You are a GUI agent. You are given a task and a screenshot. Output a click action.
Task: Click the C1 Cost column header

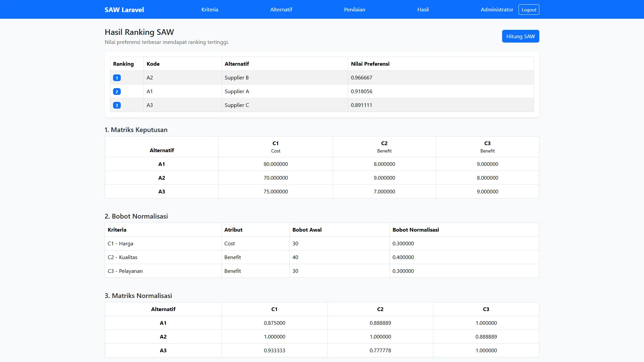pos(276,147)
